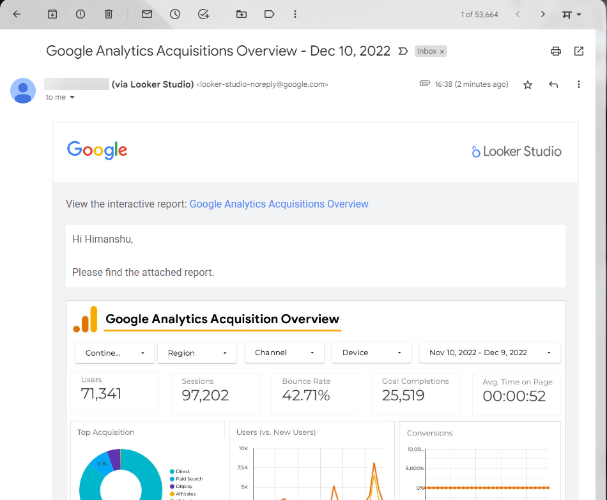The width and height of the screenshot is (607, 500).
Task: Open message more options menu
Action: click(579, 84)
